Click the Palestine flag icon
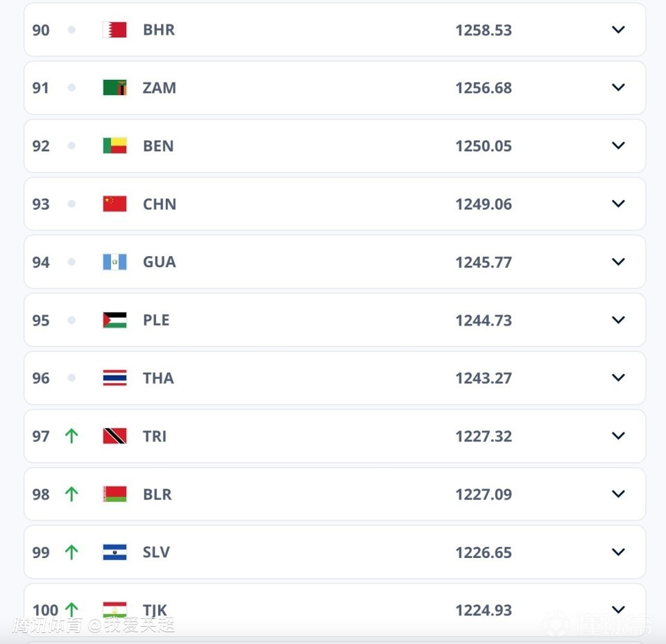 click(x=114, y=320)
